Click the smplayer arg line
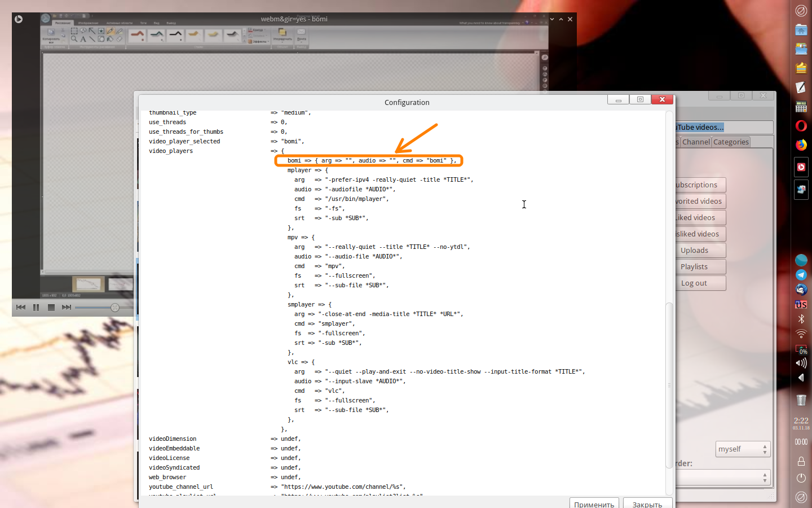812x508 pixels. click(378, 314)
